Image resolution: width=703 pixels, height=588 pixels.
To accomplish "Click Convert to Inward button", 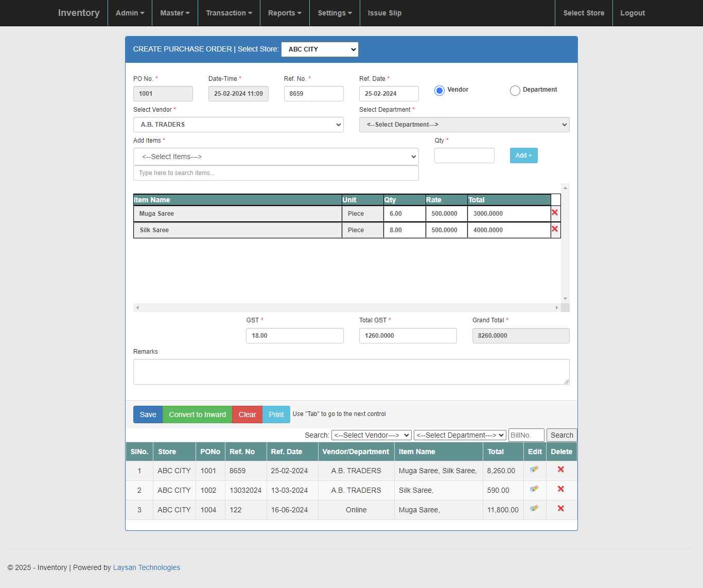I will point(198,414).
